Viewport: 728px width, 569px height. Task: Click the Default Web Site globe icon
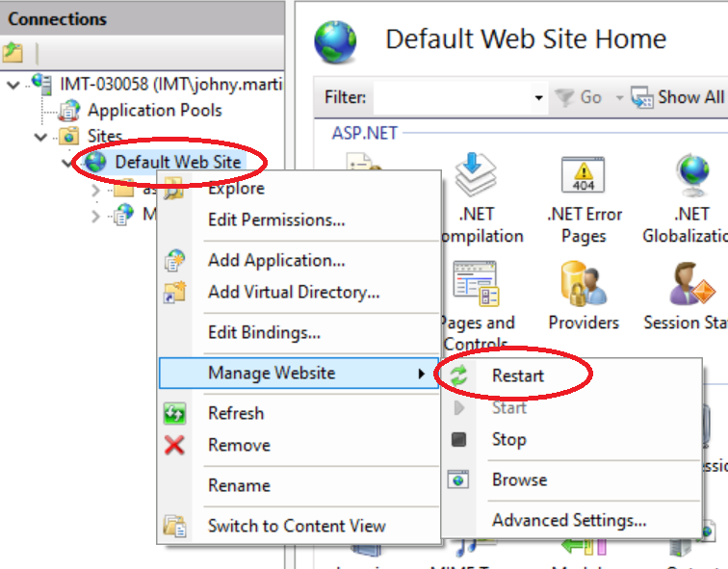pyautogui.click(x=96, y=162)
